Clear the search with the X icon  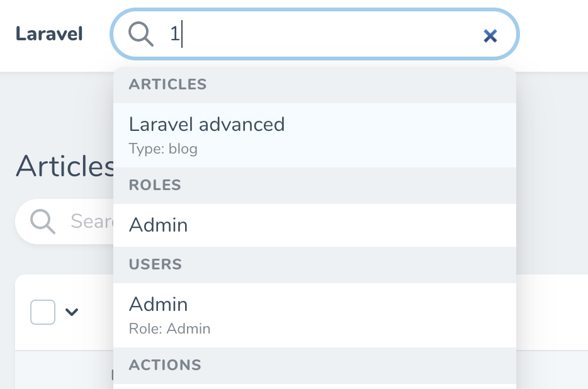(x=490, y=36)
